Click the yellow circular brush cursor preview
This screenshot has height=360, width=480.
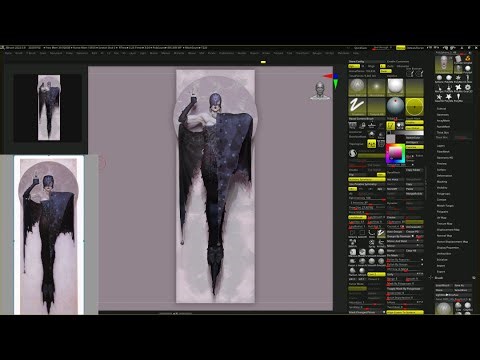tap(414, 107)
